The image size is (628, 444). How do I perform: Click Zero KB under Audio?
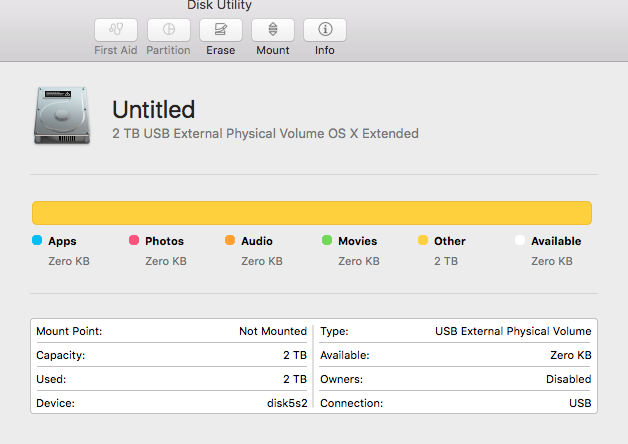pyautogui.click(x=262, y=261)
